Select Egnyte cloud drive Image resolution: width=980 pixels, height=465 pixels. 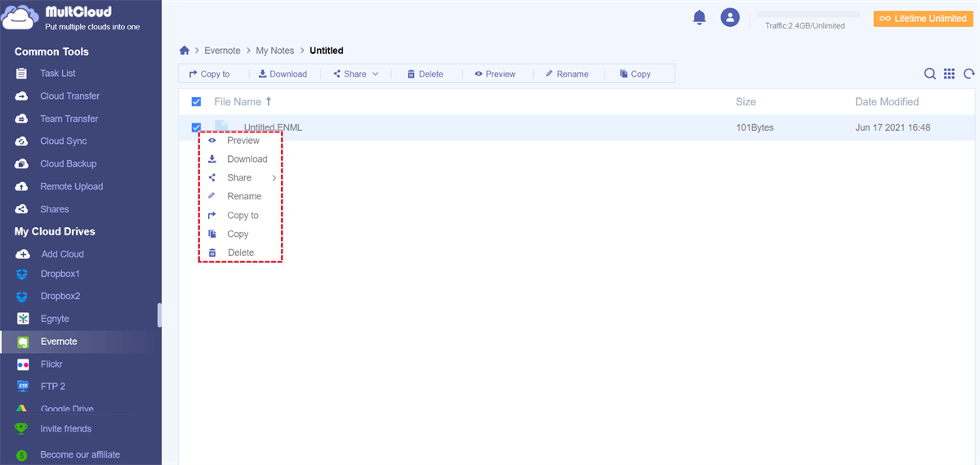coord(55,319)
